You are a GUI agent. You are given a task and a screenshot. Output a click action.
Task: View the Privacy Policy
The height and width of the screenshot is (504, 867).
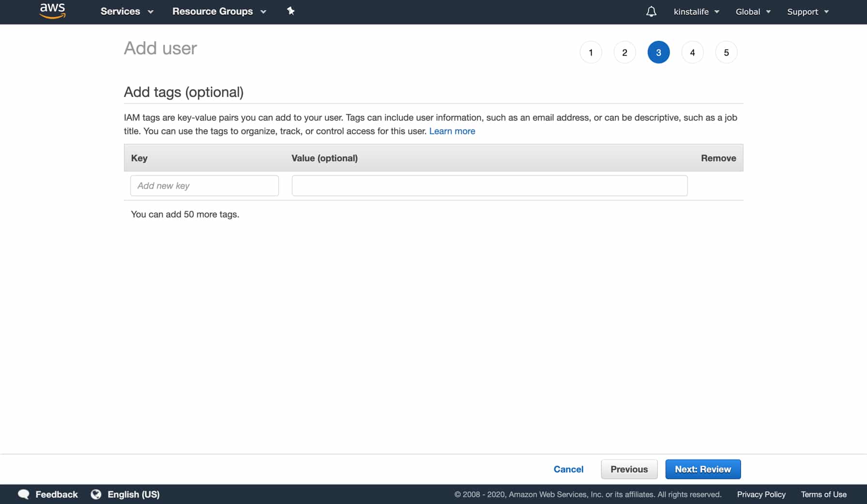761,494
